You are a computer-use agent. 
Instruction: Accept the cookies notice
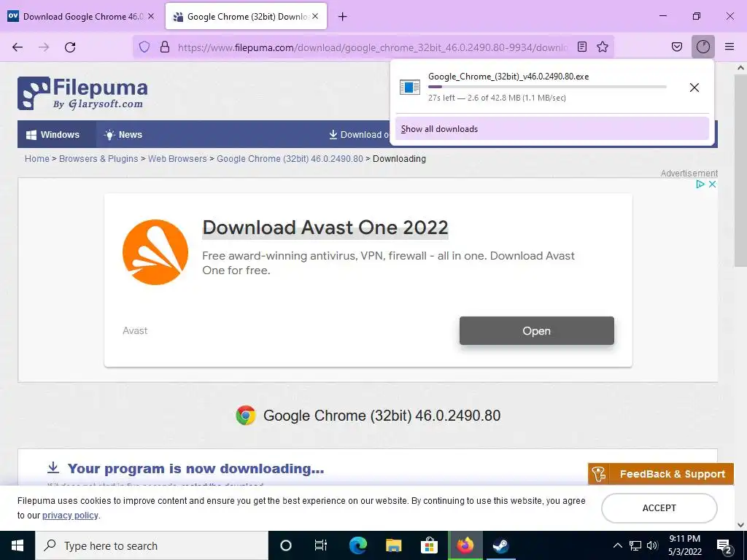(x=659, y=508)
